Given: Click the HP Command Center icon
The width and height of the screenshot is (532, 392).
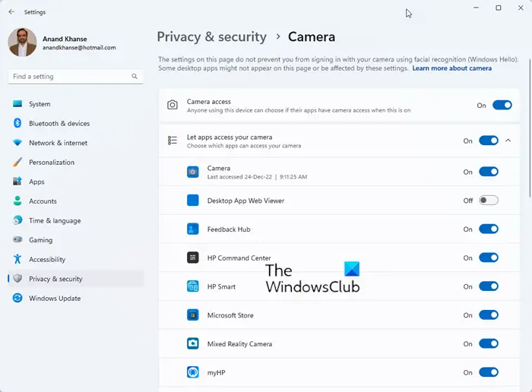Looking at the screenshot, I should point(193,258).
